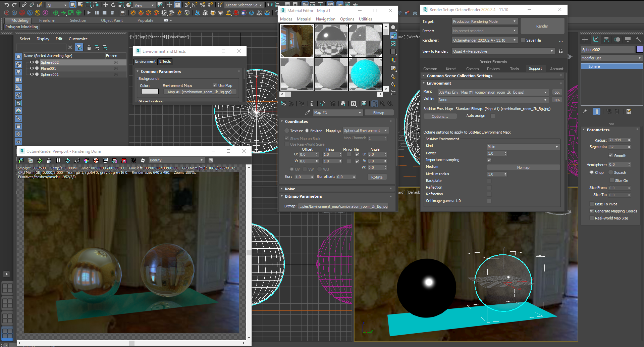Open the Target rendering mode dropdown
The image size is (644, 347).
click(x=485, y=21)
